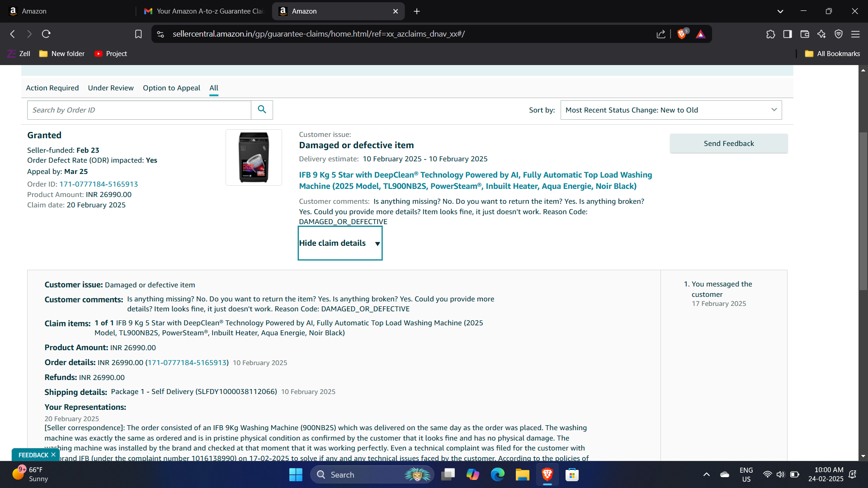Click the taskbar Search box
This screenshot has width=868, height=488.
coord(372,475)
